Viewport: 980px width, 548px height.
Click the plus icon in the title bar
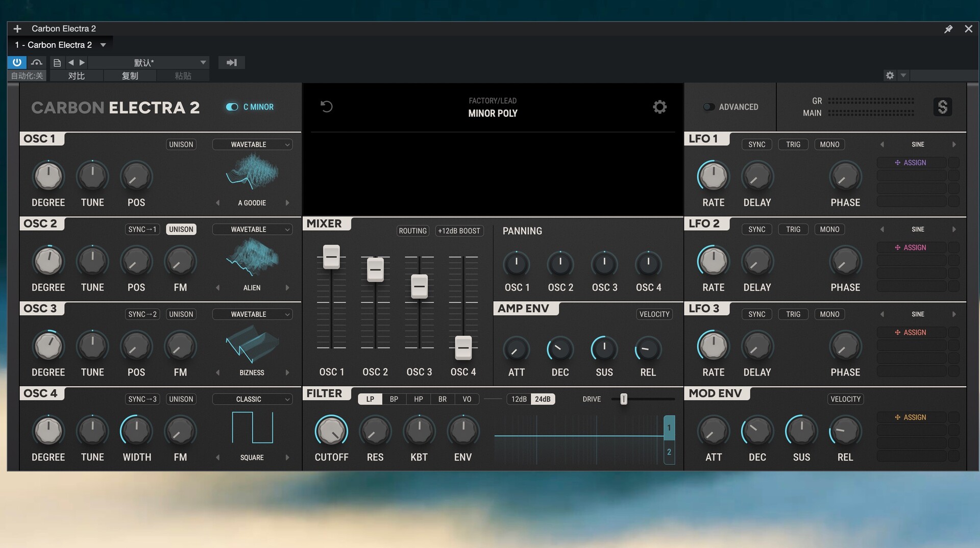(17, 29)
